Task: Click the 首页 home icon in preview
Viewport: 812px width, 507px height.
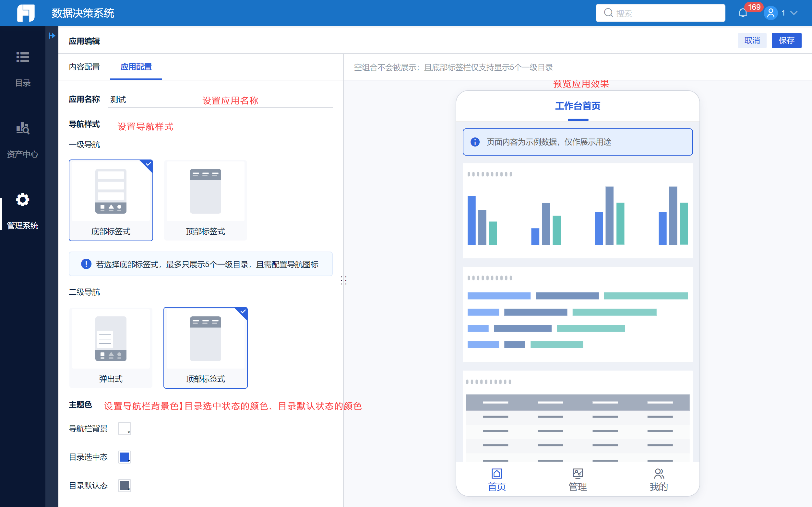Action: pos(496,474)
